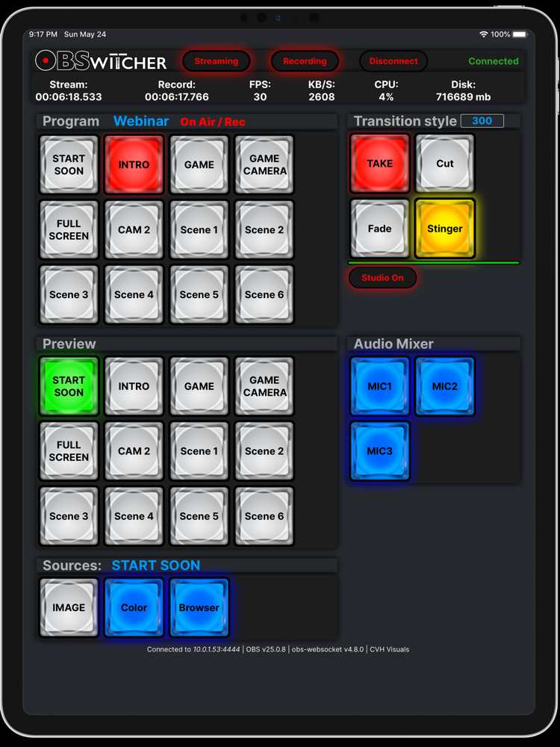Click Stream time 00:06:18.533
This screenshot has width=560, height=747.
tap(69, 97)
